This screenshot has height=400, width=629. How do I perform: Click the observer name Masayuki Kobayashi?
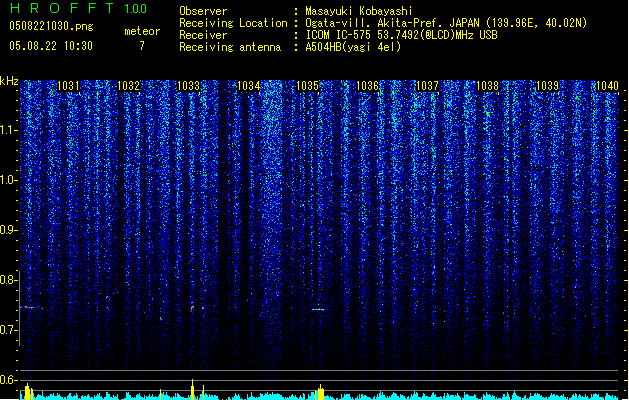(359, 11)
